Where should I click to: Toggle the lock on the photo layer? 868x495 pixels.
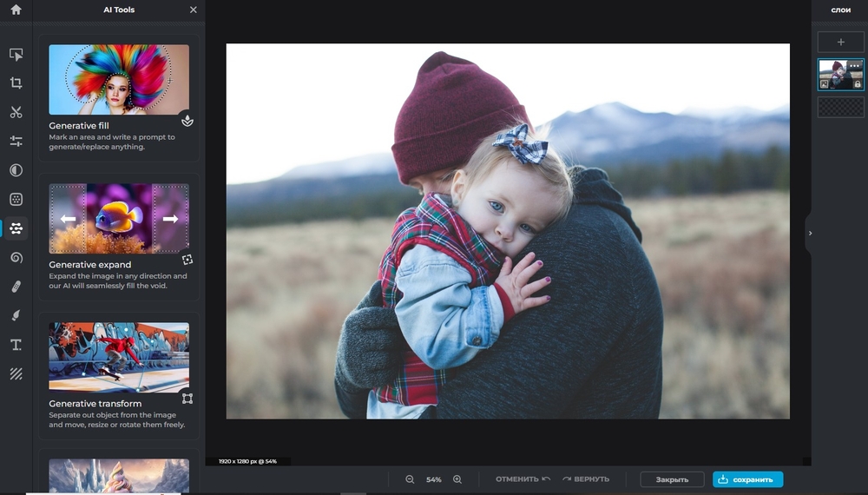(x=858, y=84)
